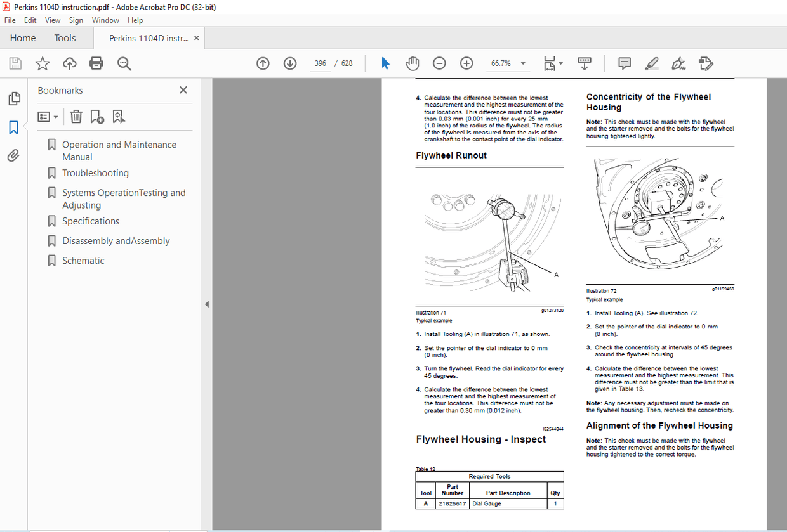Collapse the navigation pane with the side arrow
This screenshot has width=787, height=532.
coord(206,304)
